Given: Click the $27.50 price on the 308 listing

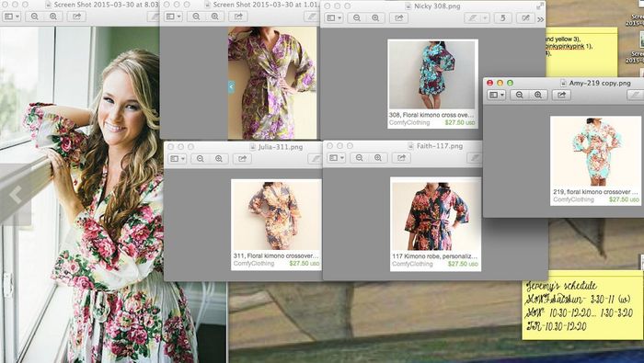Looking at the screenshot, I should point(460,122).
